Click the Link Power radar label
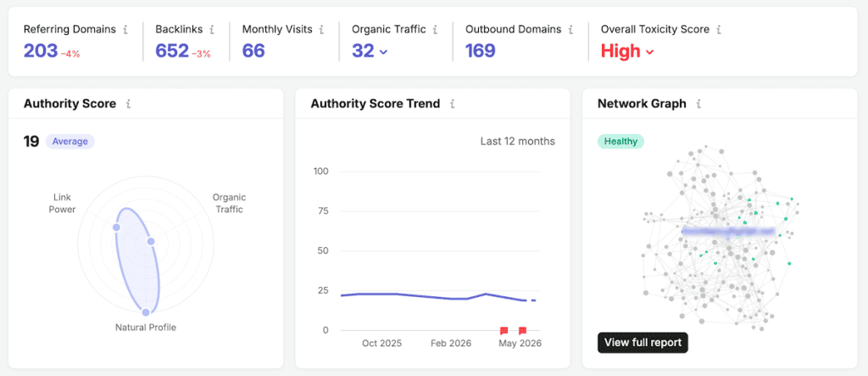868x376 pixels. pos(62,204)
